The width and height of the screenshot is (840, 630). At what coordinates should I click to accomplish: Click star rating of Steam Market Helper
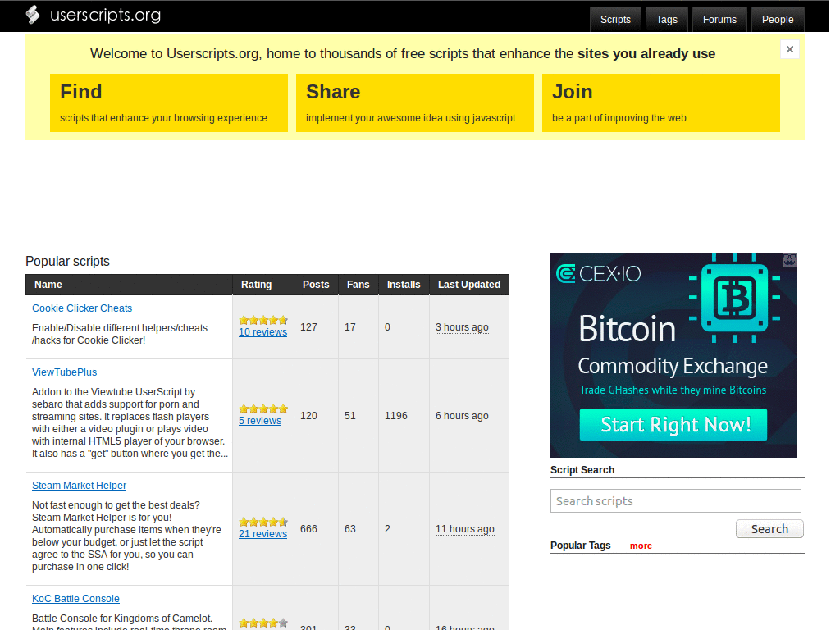coord(263,522)
